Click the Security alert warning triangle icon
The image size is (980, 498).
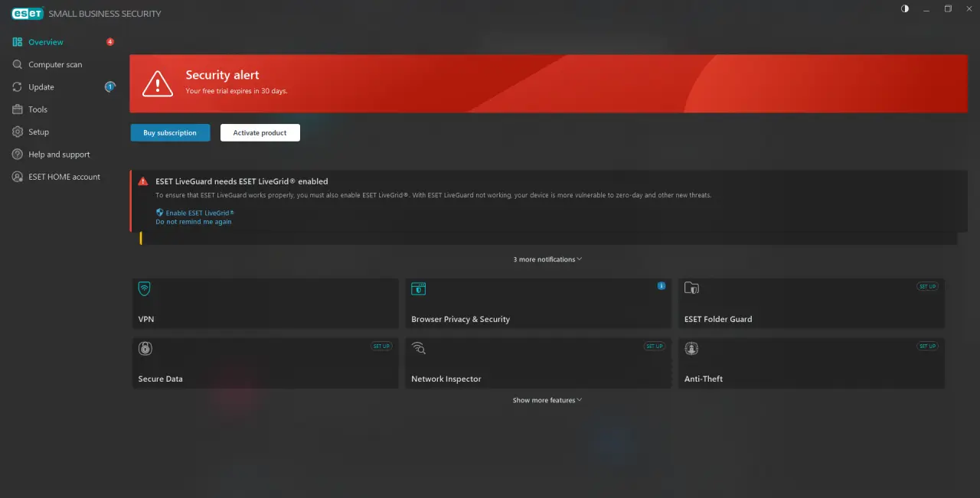pos(158,83)
